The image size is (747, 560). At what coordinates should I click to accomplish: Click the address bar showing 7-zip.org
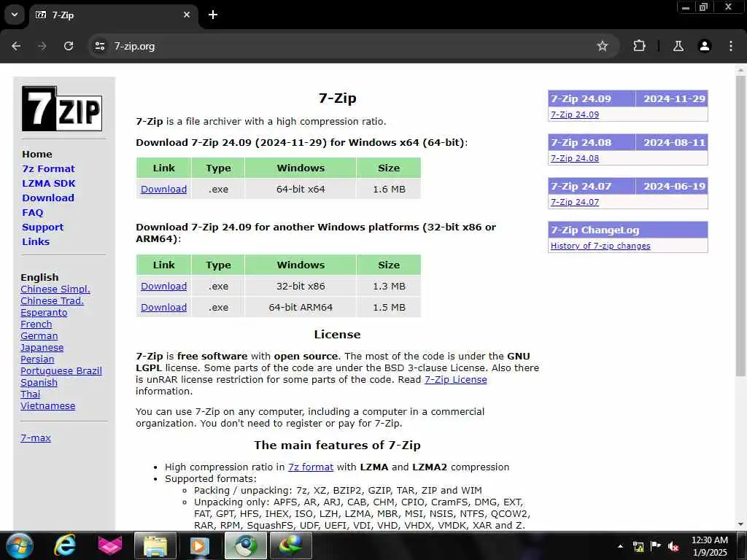(x=352, y=46)
